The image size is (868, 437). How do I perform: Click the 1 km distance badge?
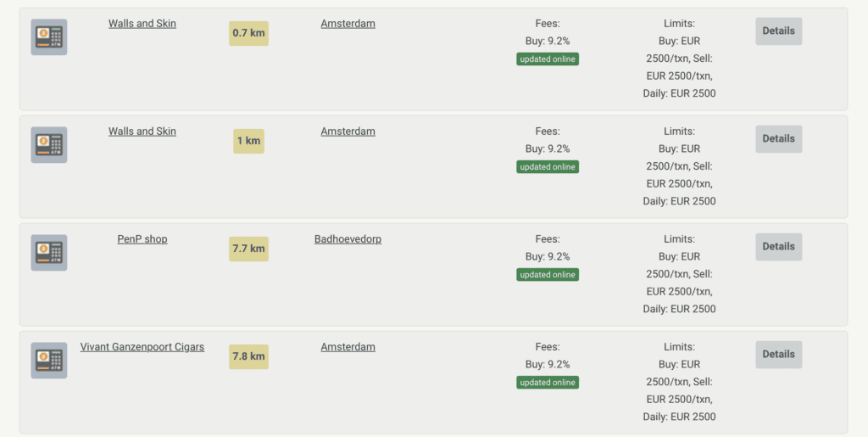click(x=248, y=141)
